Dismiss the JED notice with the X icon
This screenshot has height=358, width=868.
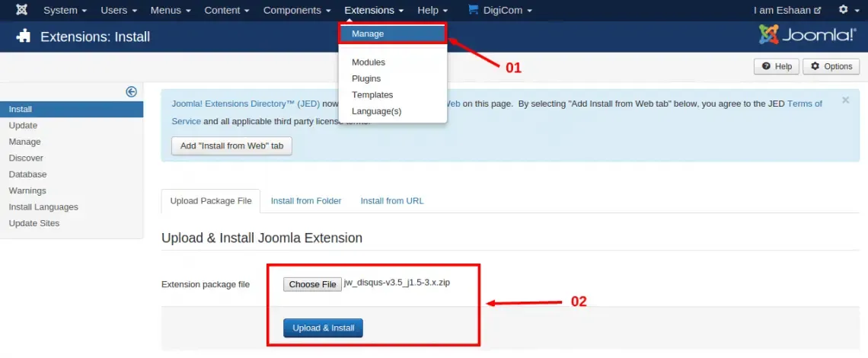tap(845, 101)
